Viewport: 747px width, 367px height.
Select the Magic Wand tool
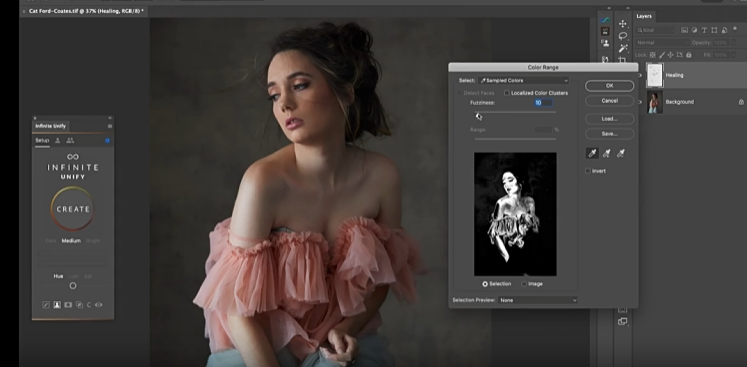coord(622,48)
